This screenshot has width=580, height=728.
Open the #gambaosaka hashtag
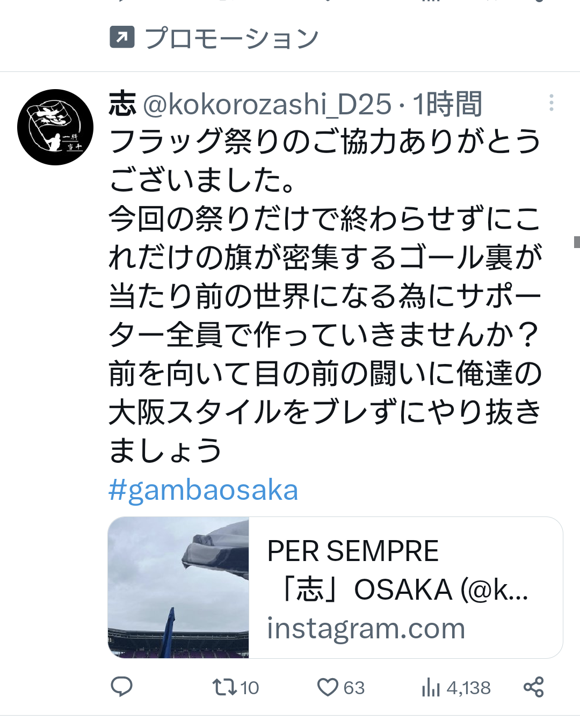[x=204, y=490]
